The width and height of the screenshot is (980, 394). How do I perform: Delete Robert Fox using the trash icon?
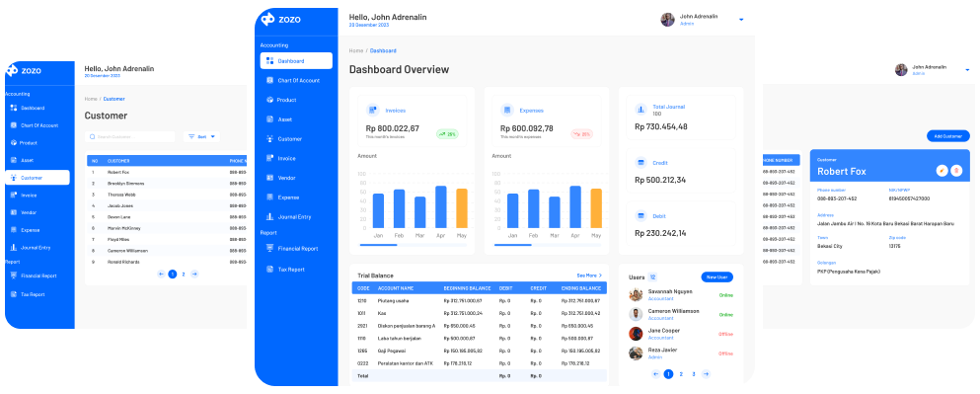tap(956, 171)
